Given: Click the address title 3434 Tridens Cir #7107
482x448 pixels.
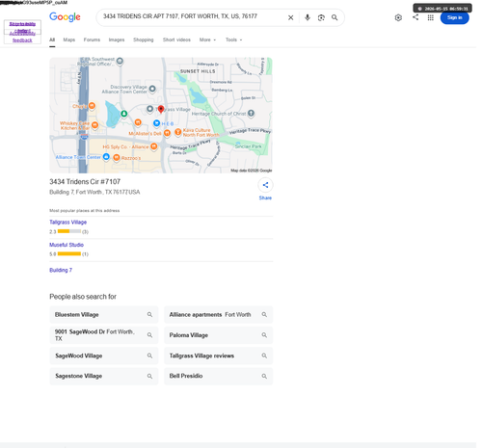Looking at the screenshot, I should pyautogui.click(x=85, y=182).
